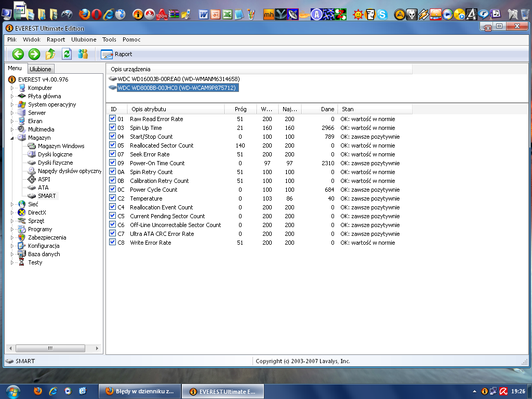Screen dimensions: 532x399
Task: Uncheck the Ultra ATA CRC Error Rate checkbox
Action: (112, 233)
